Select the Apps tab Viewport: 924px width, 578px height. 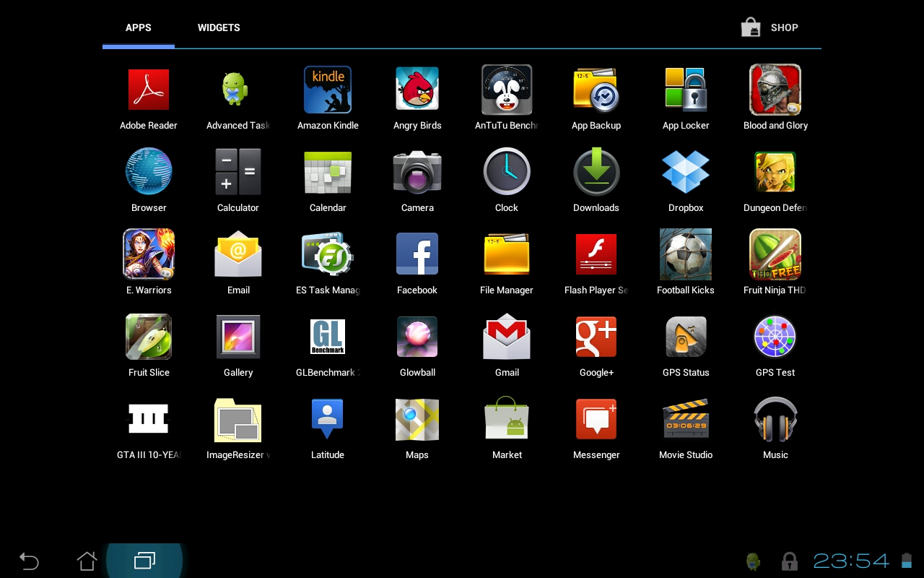(x=139, y=27)
